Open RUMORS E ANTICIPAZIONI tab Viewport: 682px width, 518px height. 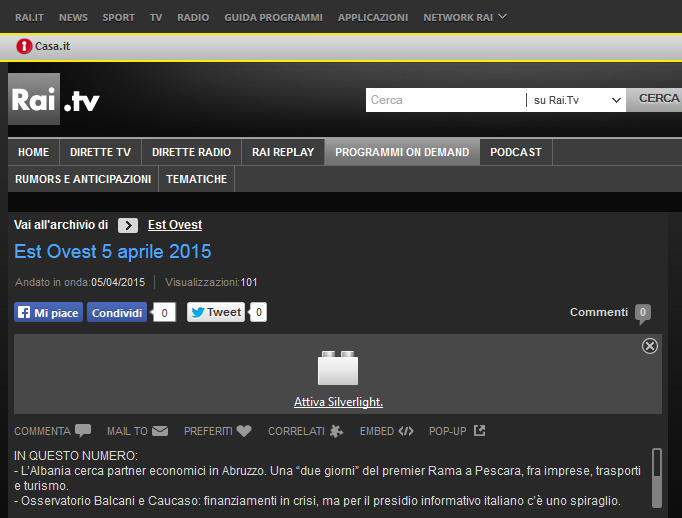click(83, 179)
